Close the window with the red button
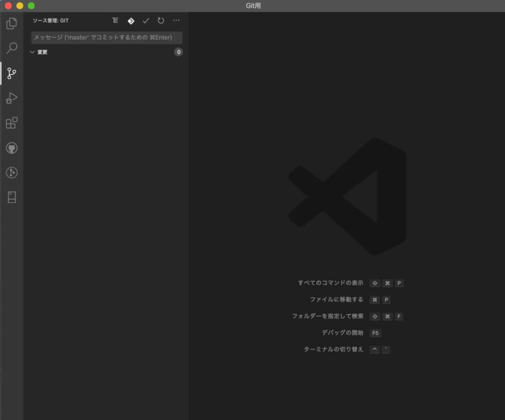This screenshot has height=420, width=505. coord(8,6)
